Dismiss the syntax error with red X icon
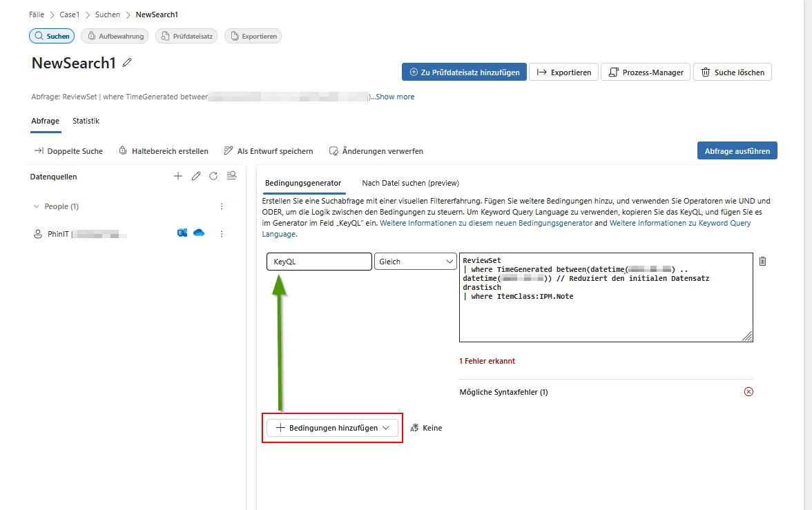This screenshot has height=510, width=812. (x=748, y=392)
